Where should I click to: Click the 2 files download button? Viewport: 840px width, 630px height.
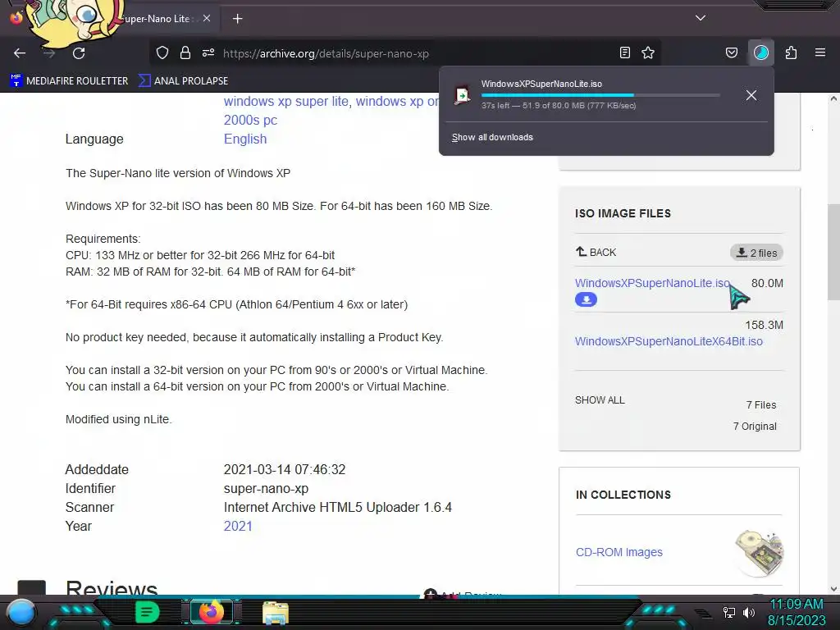pyautogui.click(x=756, y=253)
